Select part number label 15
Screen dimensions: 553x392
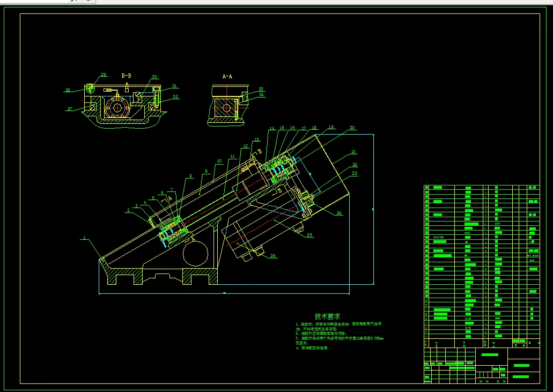282,128
